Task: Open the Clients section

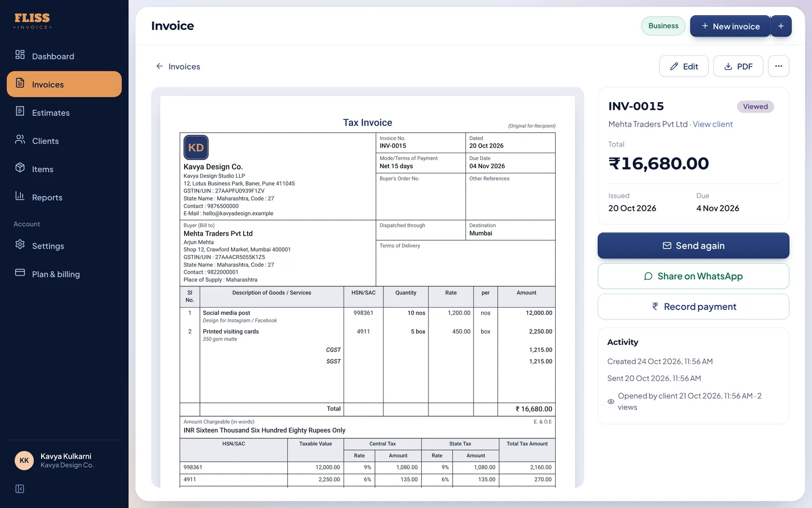Action: [x=64, y=141]
